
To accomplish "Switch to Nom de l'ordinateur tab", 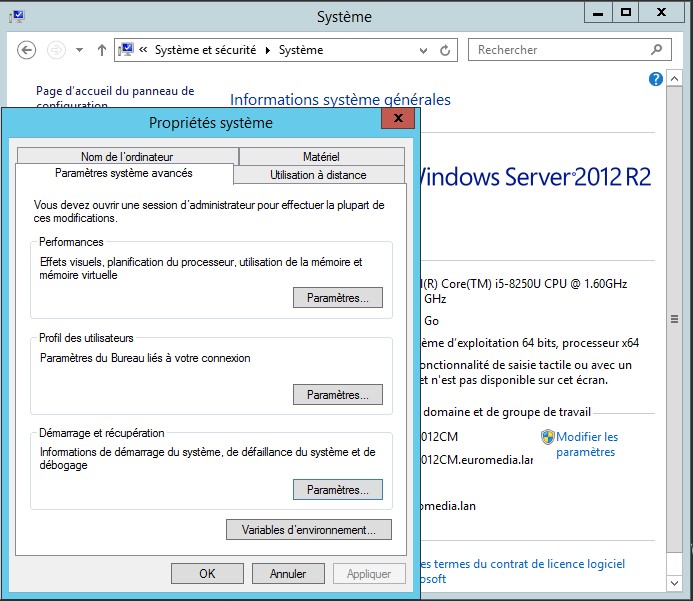I will pyautogui.click(x=127, y=156).
